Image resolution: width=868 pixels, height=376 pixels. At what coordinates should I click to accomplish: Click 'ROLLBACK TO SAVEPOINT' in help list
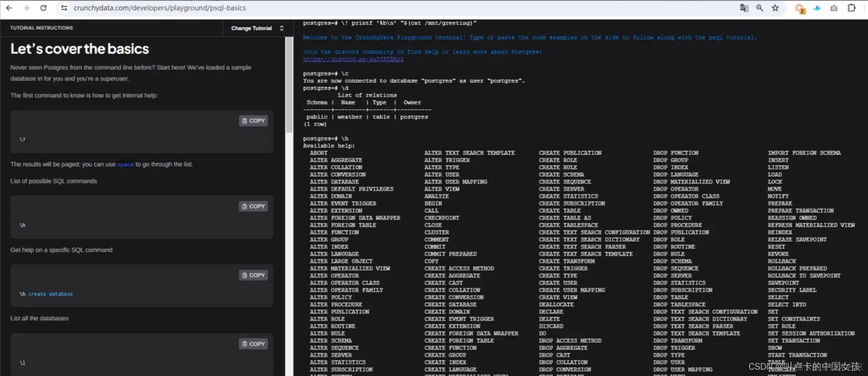(x=804, y=275)
